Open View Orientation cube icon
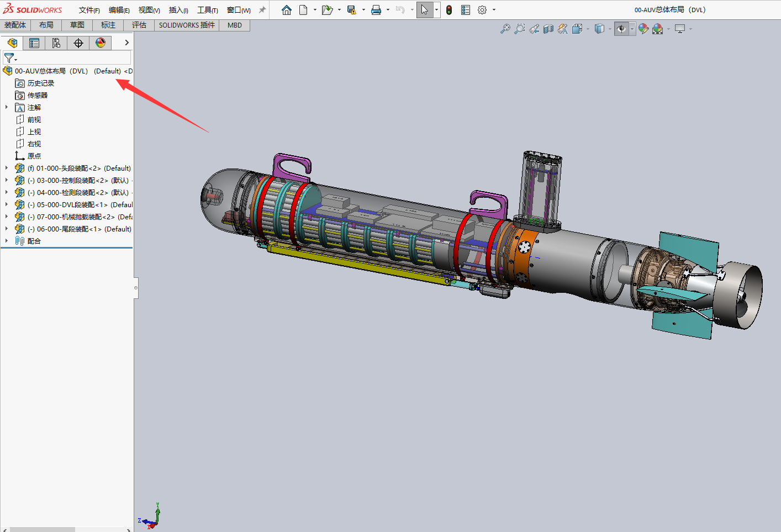This screenshot has height=532, width=781. click(x=577, y=29)
